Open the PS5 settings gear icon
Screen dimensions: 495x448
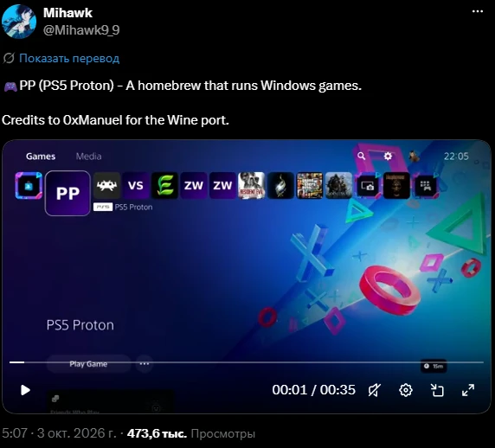388,157
